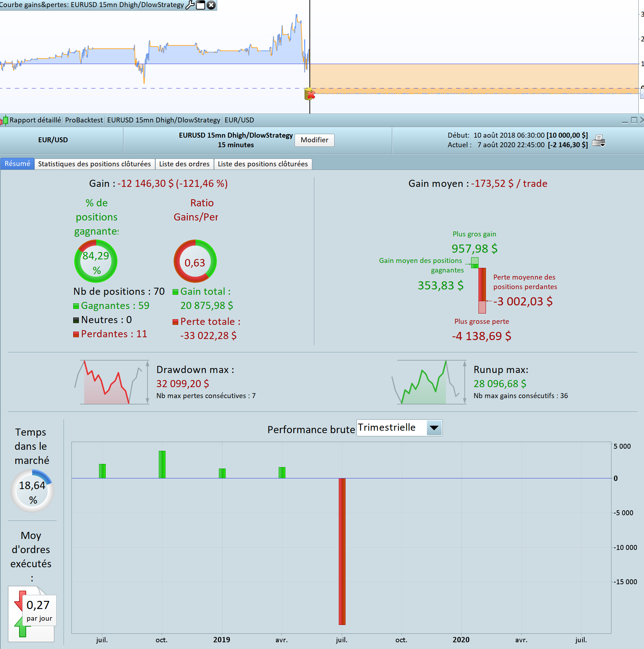
Task: Click the Plus gros gain value 957,98 $
Action: coord(474,248)
